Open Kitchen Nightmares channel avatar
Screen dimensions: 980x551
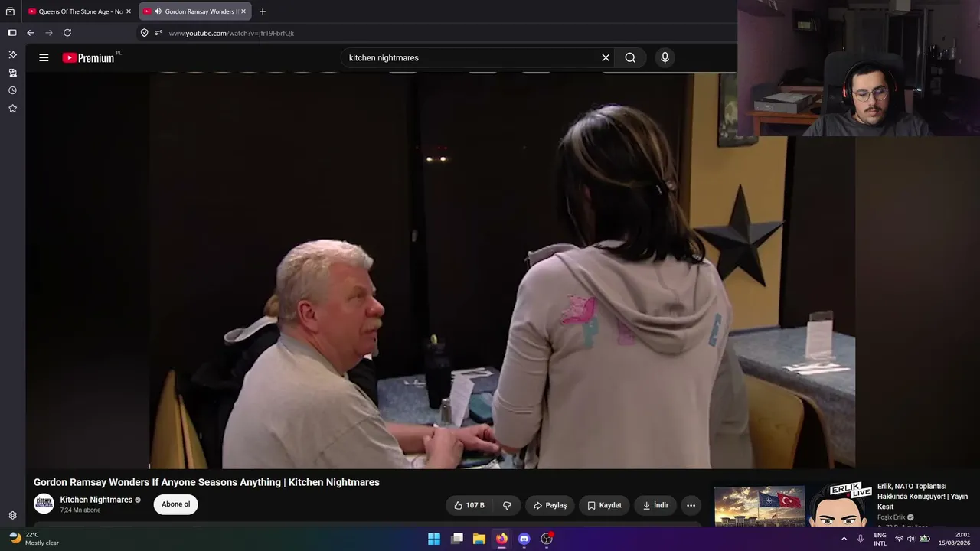44,504
